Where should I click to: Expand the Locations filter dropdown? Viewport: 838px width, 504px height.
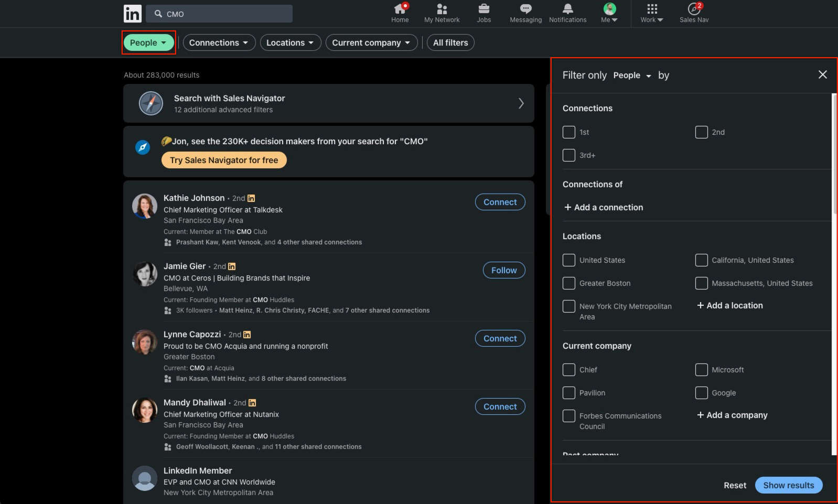(x=291, y=43)
